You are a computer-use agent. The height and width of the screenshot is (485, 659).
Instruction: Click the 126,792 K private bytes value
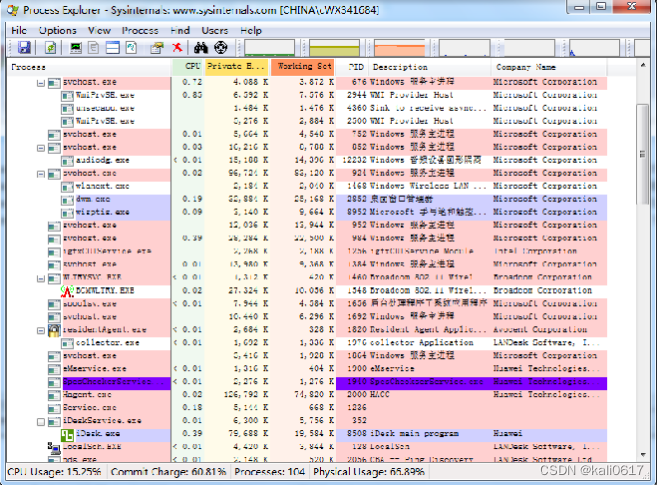246,395
